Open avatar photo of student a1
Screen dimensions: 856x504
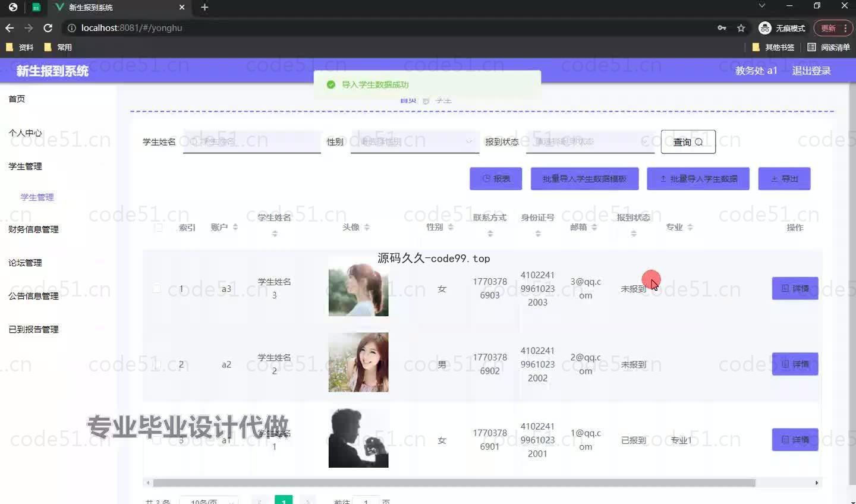358,438
